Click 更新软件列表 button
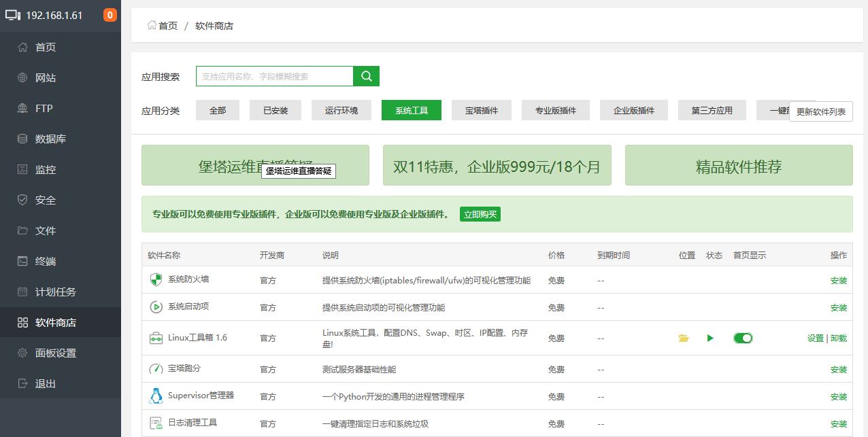Screen dimensions: 868x437 pyautogui.click(x=821, y=112)
